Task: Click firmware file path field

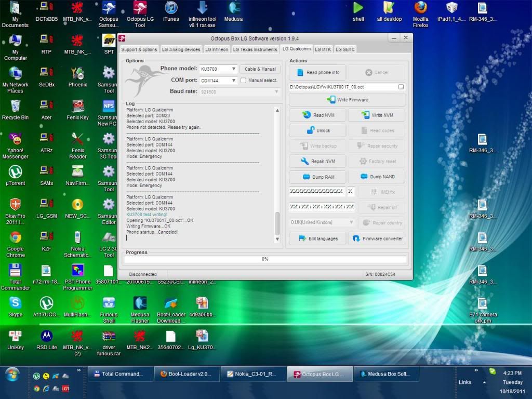Action: 343,87
